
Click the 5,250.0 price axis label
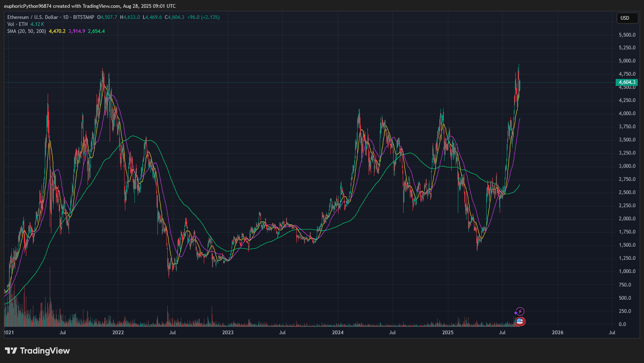pyautogui.click(x=627, y=48)
